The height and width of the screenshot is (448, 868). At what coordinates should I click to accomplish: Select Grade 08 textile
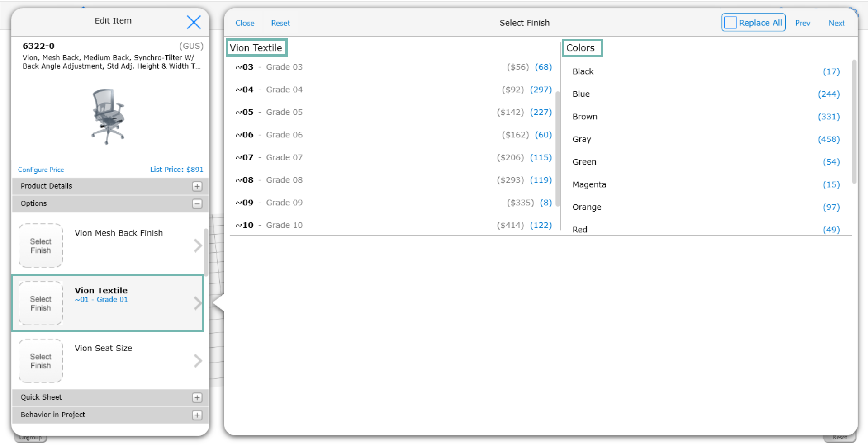tap(394, 180)
